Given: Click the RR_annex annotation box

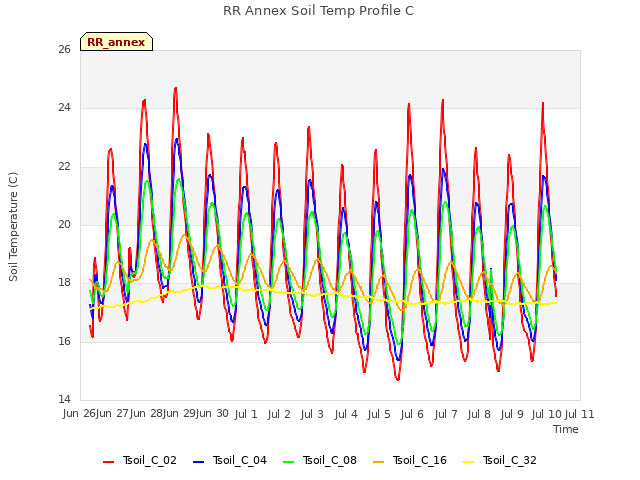Looking at the screenshot, I should point(116,42).
